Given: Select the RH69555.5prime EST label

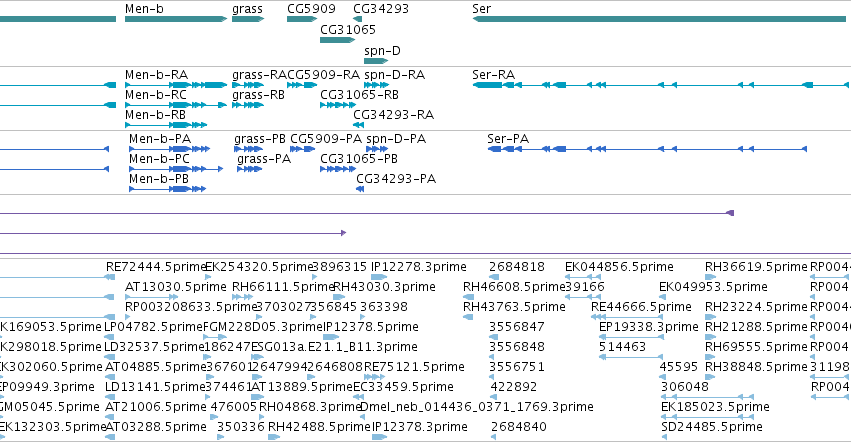Looking at the screenshot, I should [x=757, y=347].
